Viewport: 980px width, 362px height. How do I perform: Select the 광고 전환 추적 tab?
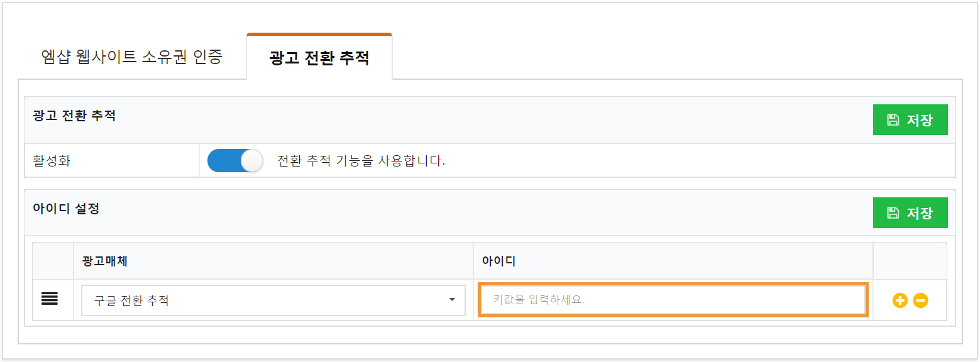pos(319,58)
